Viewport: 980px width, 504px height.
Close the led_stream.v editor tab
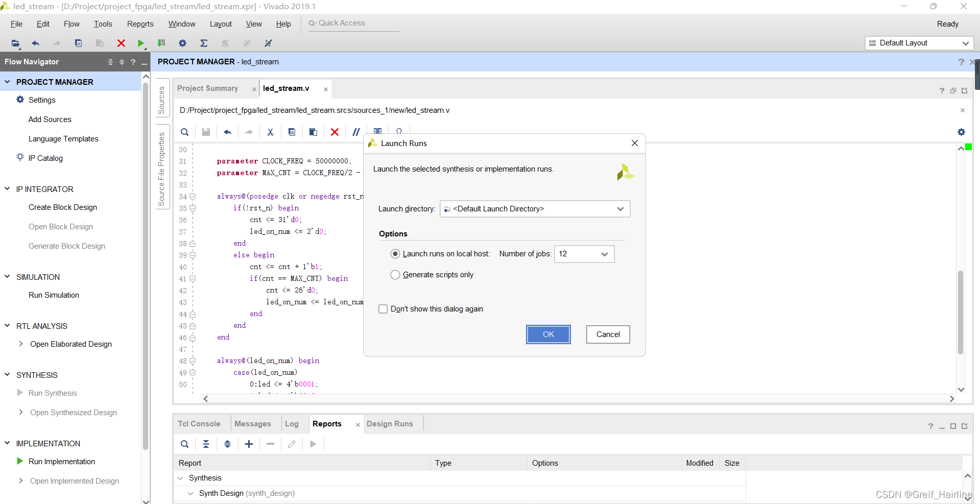(x=325, y=89)
